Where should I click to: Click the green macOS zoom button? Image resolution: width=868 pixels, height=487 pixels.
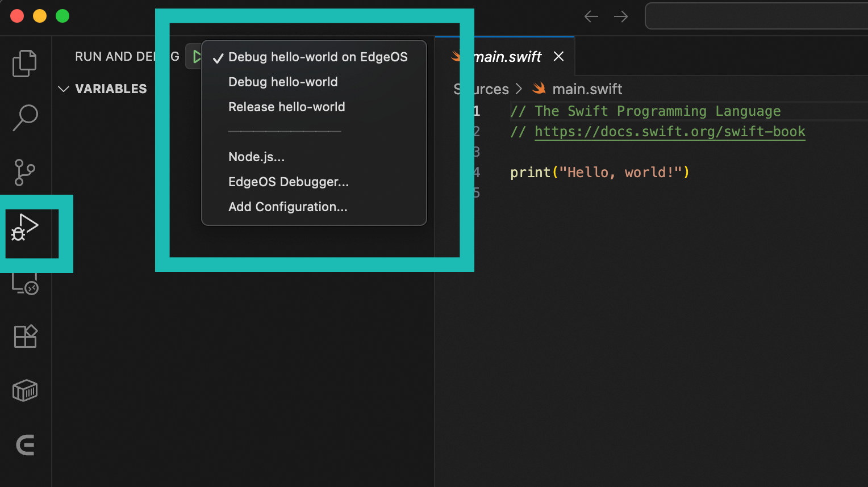(x=62, y=16)
